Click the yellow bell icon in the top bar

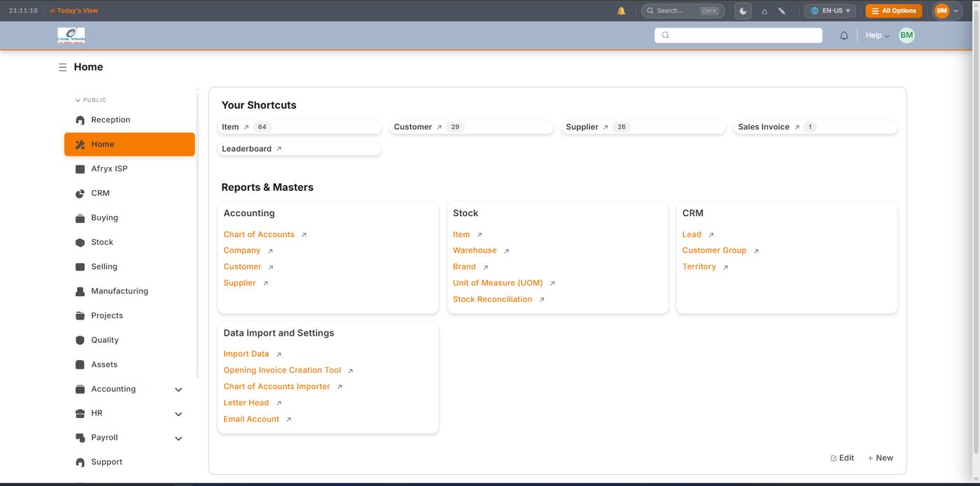[621, 10]
